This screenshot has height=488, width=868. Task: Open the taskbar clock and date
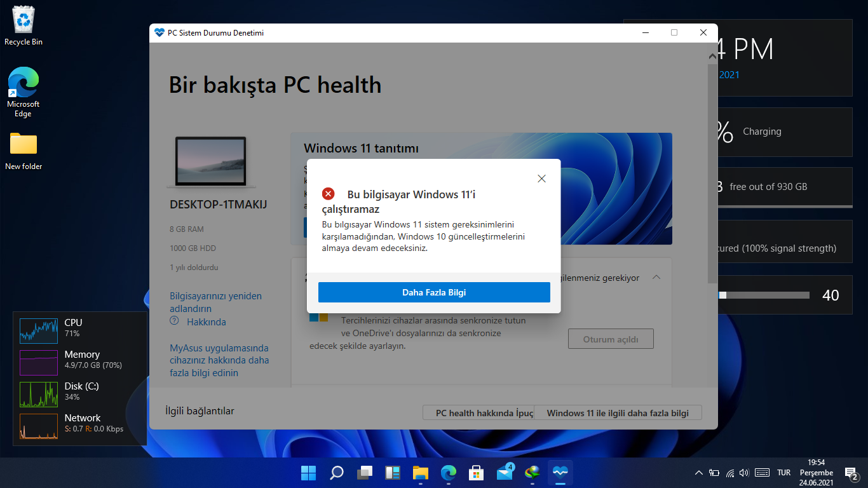coord(816,473)
